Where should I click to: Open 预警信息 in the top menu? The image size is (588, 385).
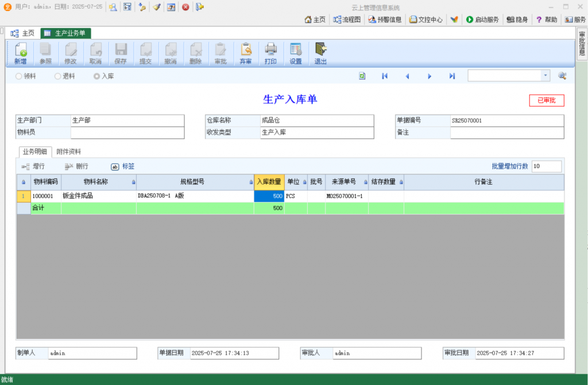coord(385,20)
